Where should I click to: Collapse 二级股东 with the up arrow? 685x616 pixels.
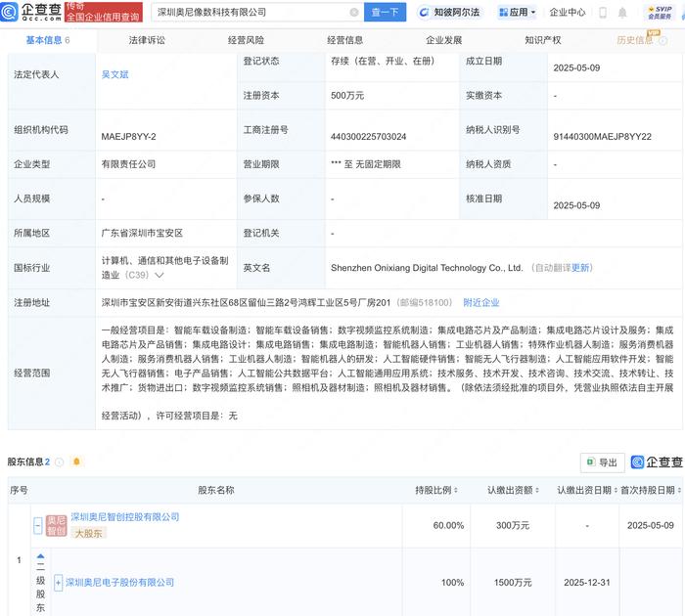[x=41, y=556]
